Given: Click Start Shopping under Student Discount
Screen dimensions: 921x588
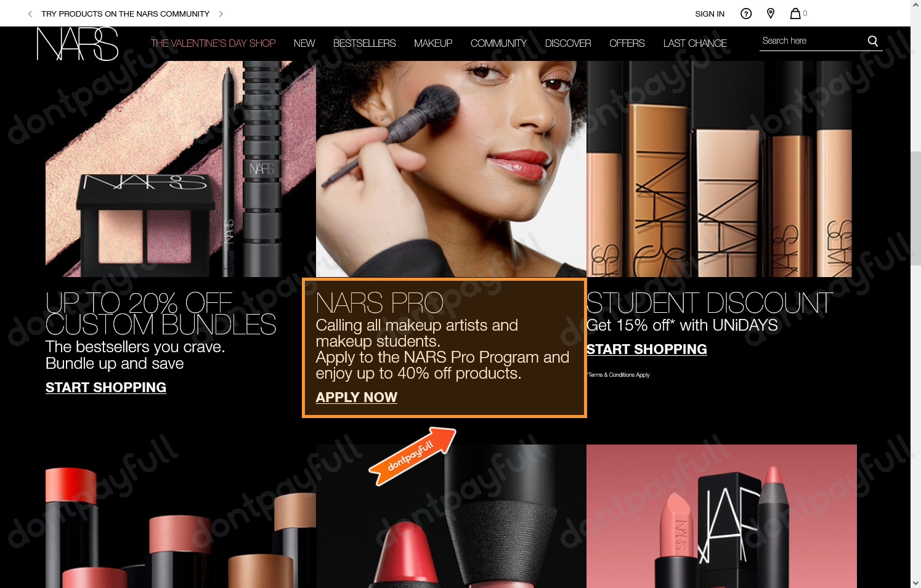Looking at the screenshot, I should coord(647,349).
